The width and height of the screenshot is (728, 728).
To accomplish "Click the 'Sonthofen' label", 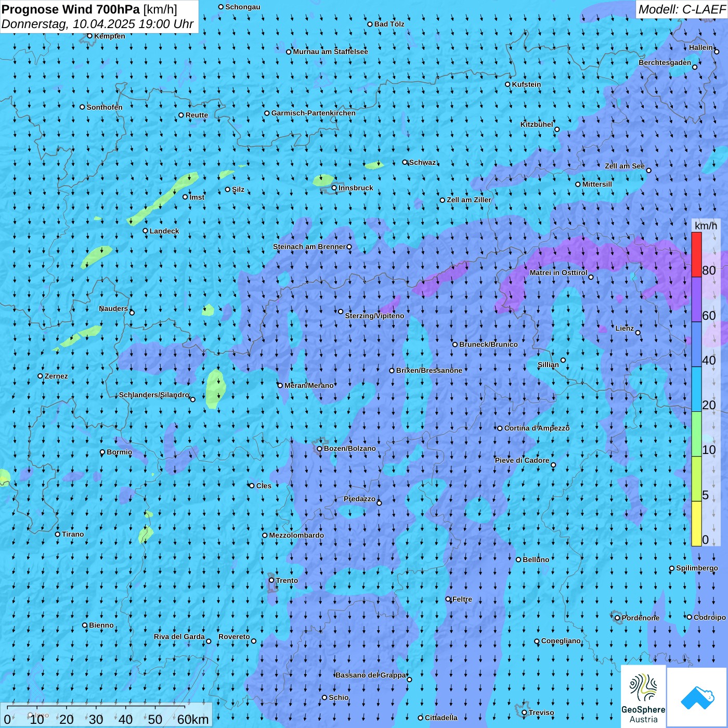I will click(x=105, y=107).
